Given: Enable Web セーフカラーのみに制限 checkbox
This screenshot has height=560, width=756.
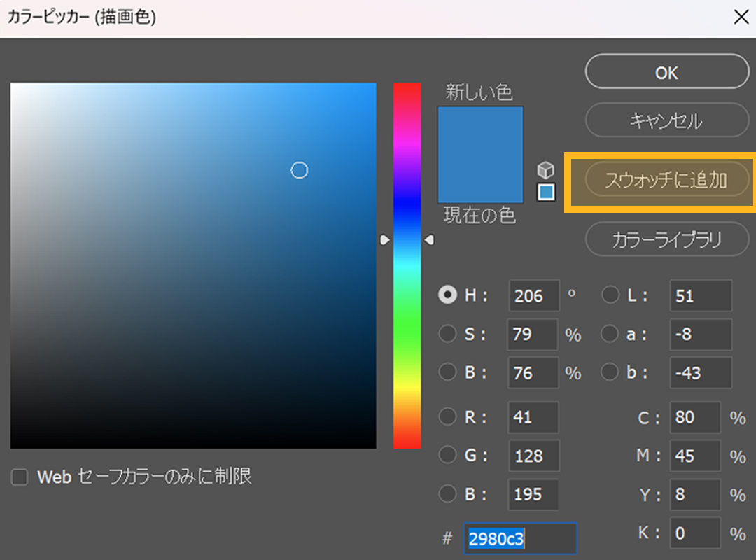Looking at the screenshot, I should click(20, 477).
